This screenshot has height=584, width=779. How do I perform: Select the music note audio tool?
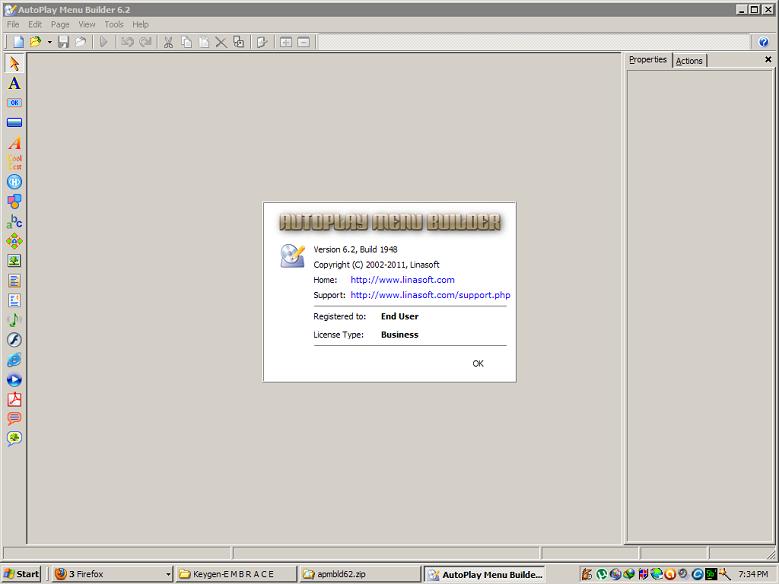[14, 320]
